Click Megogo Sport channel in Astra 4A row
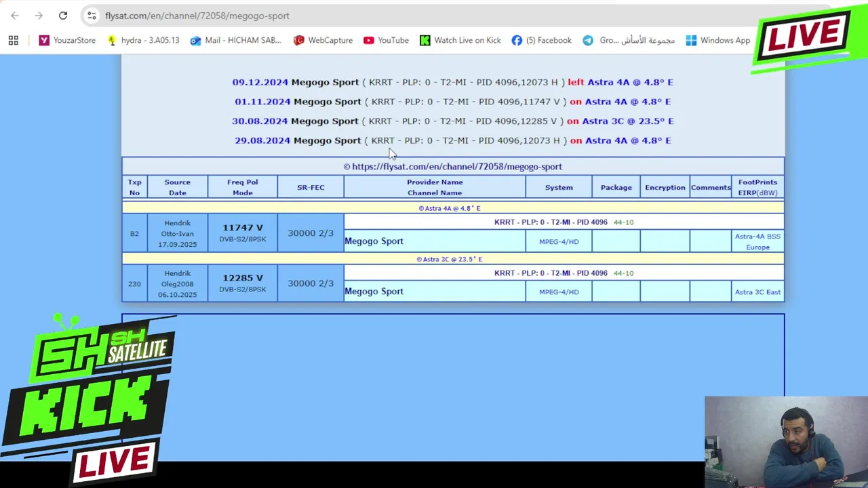This screenshot has width=868, height=488. pyautogui.click(x=374, y=241)
